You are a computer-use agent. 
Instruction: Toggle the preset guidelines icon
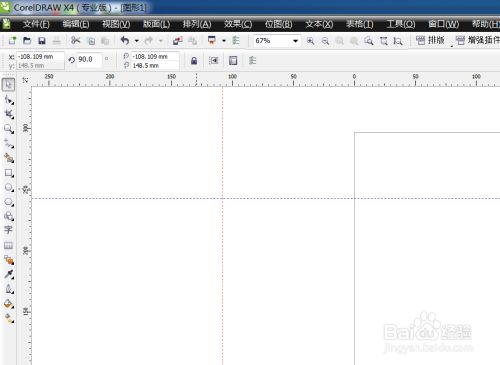pyautogui.click(x=233, y=61)
